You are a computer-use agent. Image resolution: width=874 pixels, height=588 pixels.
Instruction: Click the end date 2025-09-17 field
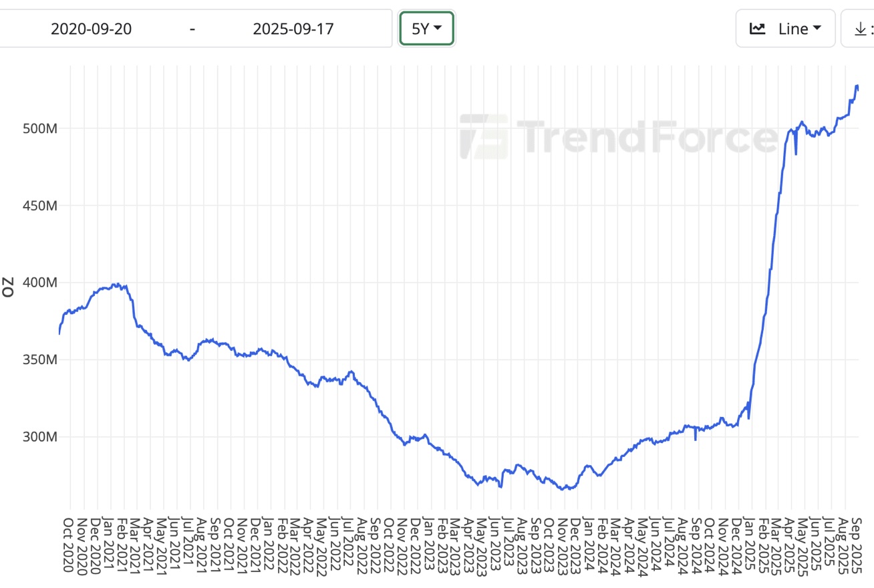click(x=293, y=29)
